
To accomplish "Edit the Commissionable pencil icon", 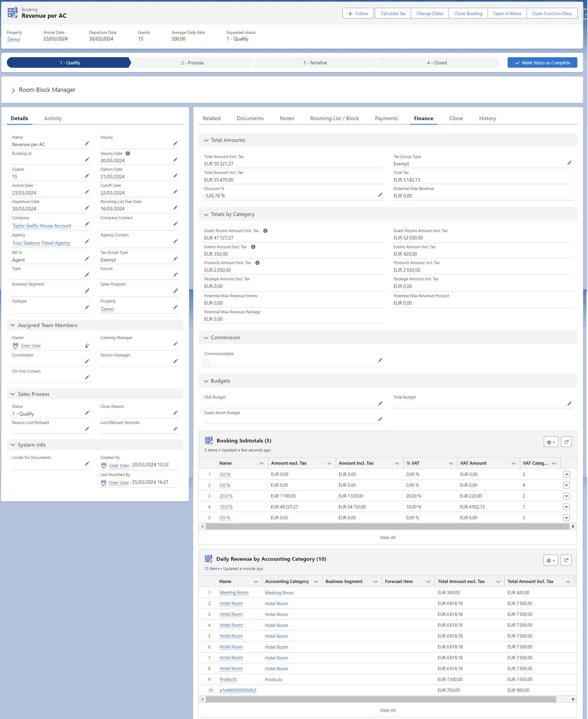I will pyautogui.click(x=380, y=360).
